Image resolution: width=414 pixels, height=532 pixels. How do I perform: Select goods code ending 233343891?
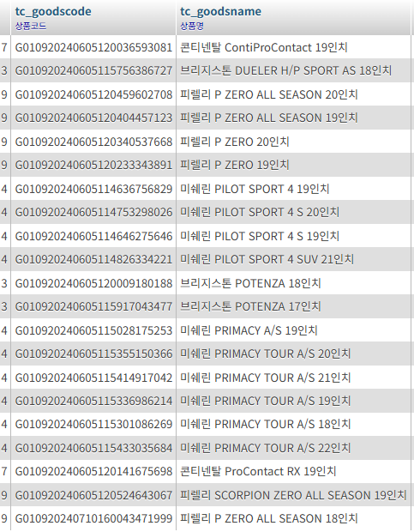[x=93, y=165]
